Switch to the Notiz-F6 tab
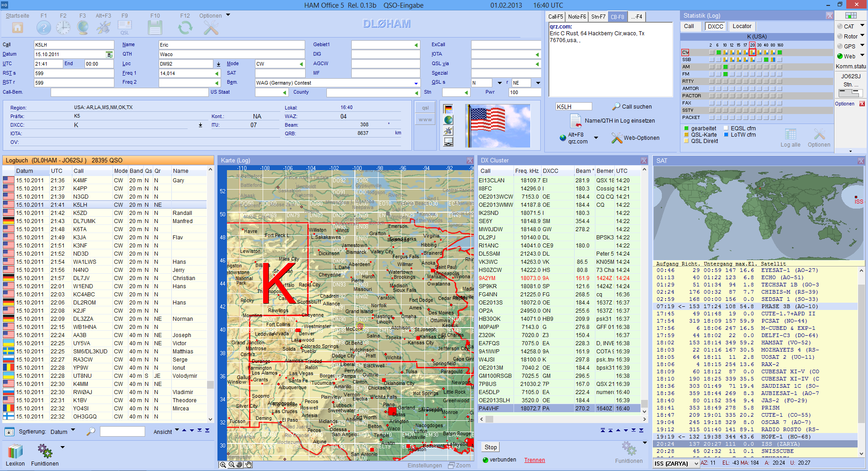 [x=577, y=17]
